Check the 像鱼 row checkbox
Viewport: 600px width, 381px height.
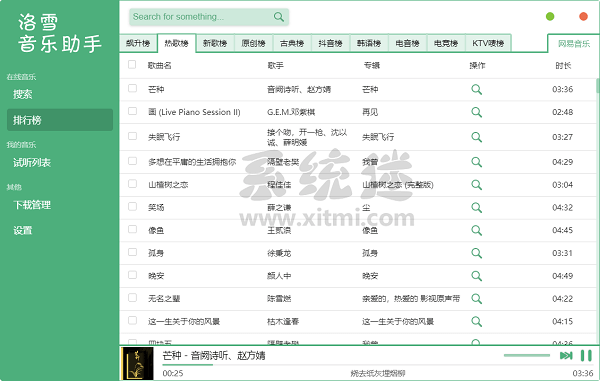(x=132, y=229)
